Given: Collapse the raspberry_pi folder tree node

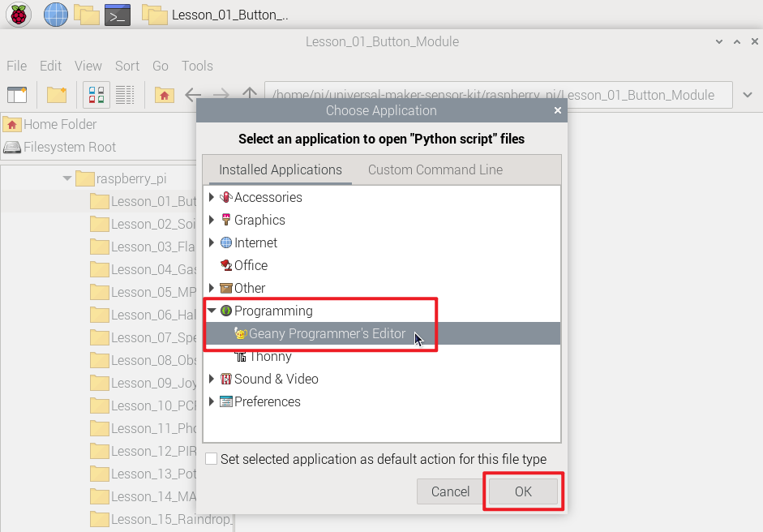Looking at the screenshot, I should tap(67, 178).
